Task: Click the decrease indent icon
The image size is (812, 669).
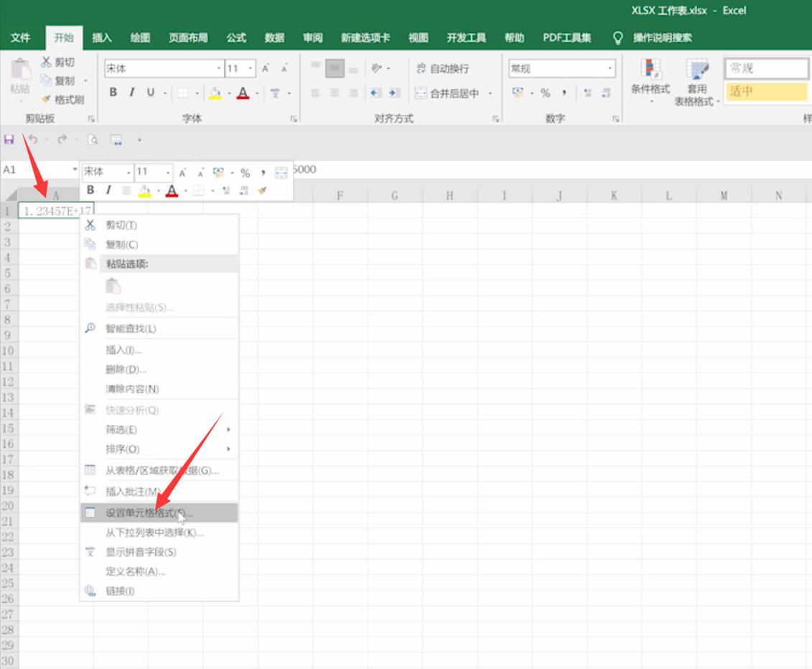Action: (375, 93)
